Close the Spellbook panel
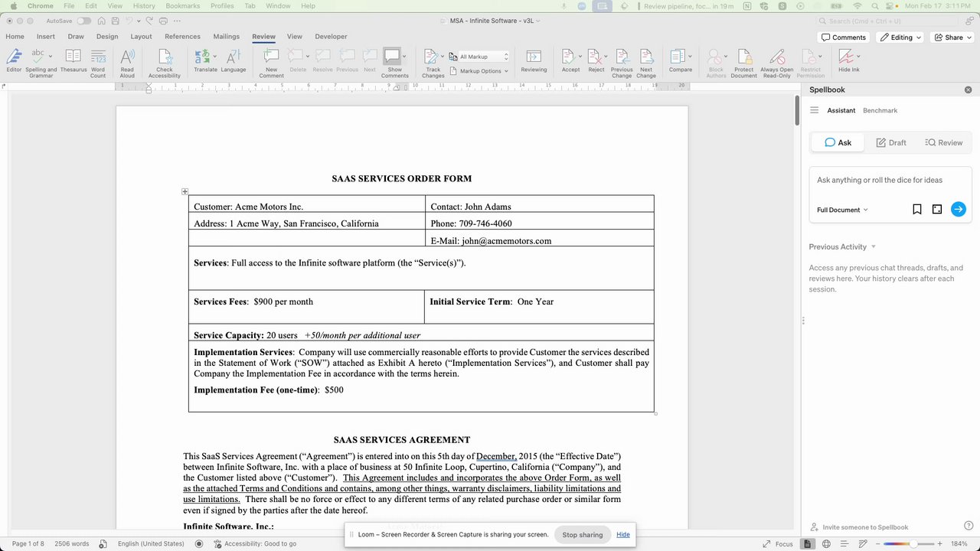 [x=968, y=90]
